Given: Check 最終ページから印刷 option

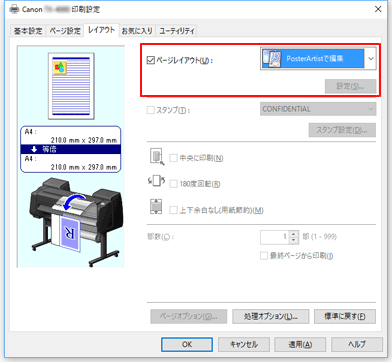Looking at the screenshot, I should click(x=264, y=256).
